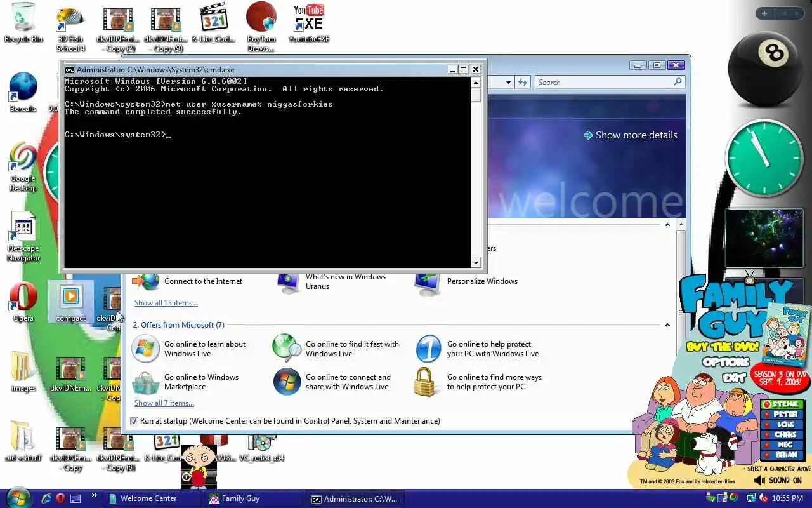Select the dkviDNEmi Copy (8) video file
This screenshot has height=508, width=812.
pyautogui.click(x=117, y=448)
